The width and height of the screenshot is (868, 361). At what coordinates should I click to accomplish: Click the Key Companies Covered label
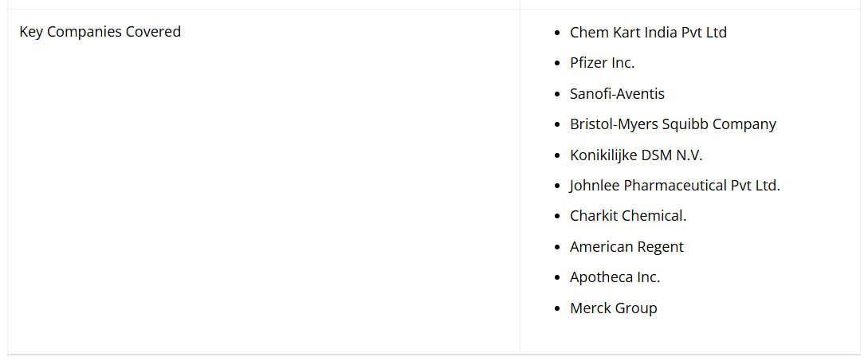[x=100, y=32]
